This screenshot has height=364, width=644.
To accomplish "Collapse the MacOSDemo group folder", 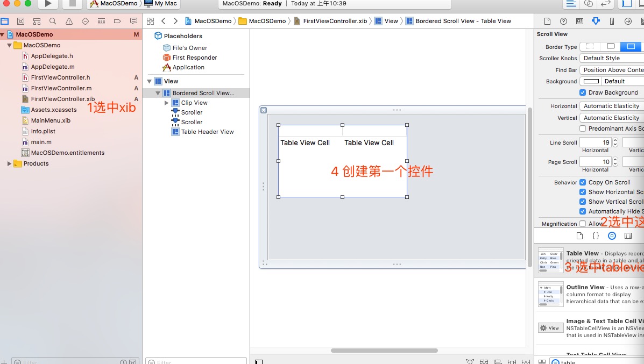I will [9, 45].
